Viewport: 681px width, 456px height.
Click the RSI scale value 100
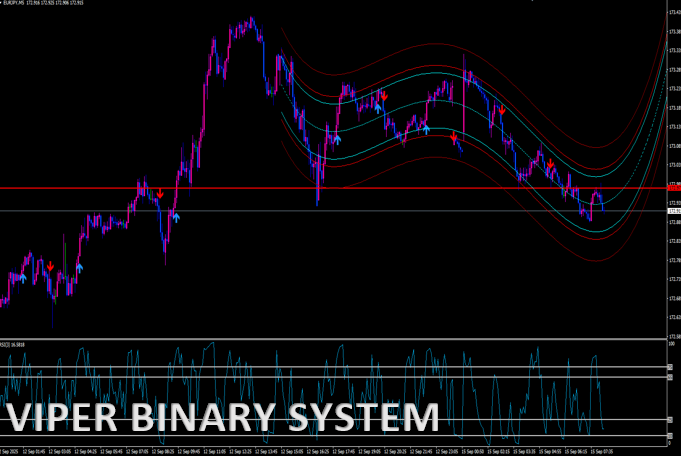click(x=671, y=344)
